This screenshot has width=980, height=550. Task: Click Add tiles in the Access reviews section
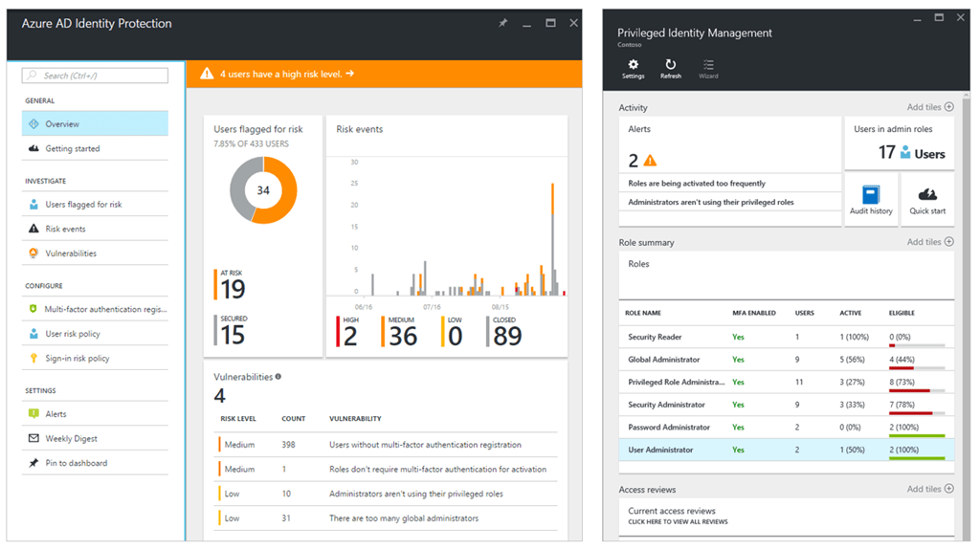(x=930, y=489)
